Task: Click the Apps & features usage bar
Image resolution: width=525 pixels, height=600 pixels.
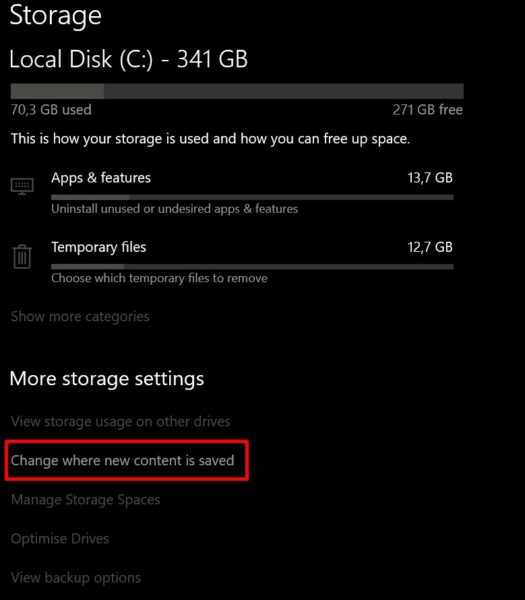Action: click(x=252, y=197)
